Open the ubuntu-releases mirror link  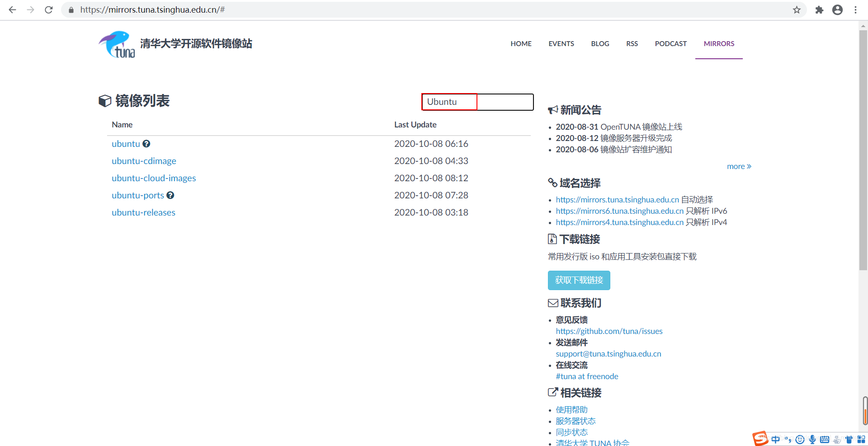[143, 212]
